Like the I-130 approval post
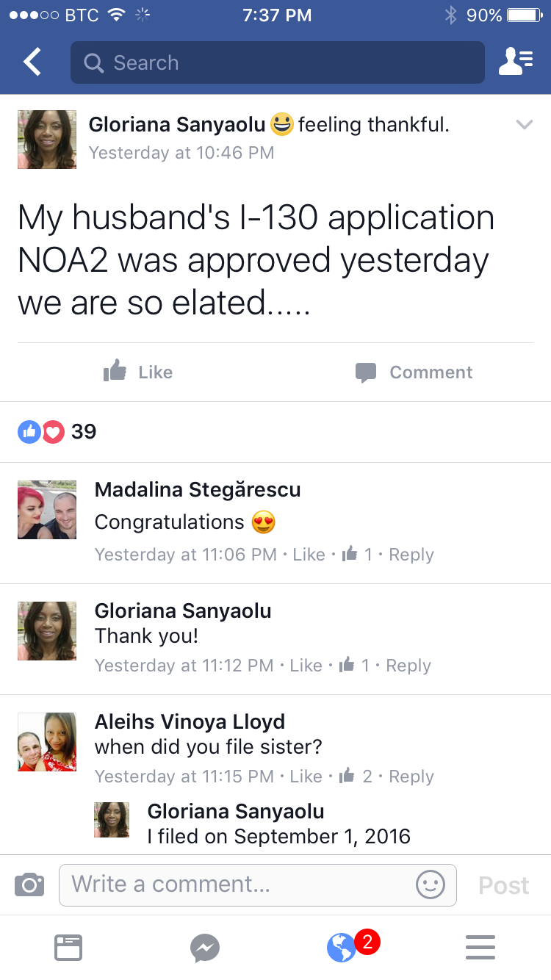 139,372
